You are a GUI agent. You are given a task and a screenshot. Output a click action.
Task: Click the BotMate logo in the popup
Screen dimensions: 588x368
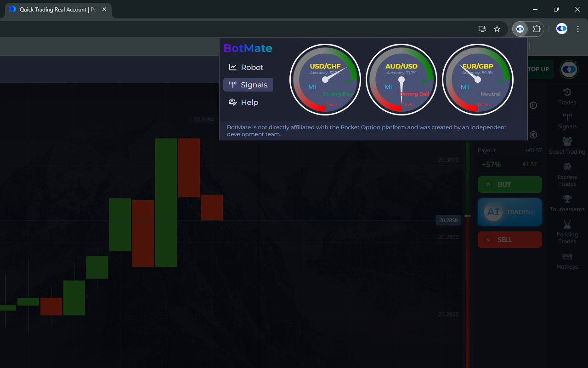pos(248,48)
